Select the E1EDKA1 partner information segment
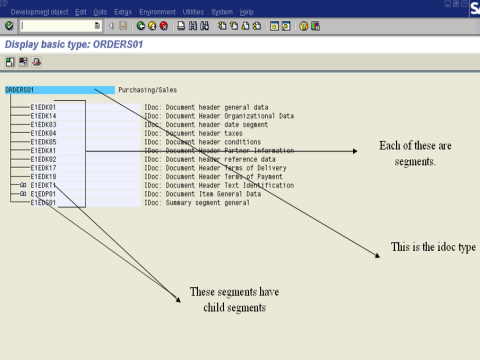The image size is (480, 360). 43,151
